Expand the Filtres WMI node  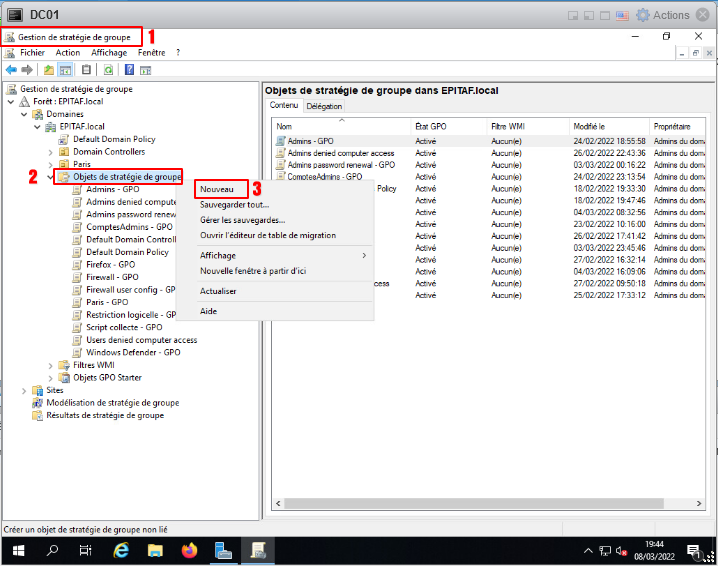51,365
